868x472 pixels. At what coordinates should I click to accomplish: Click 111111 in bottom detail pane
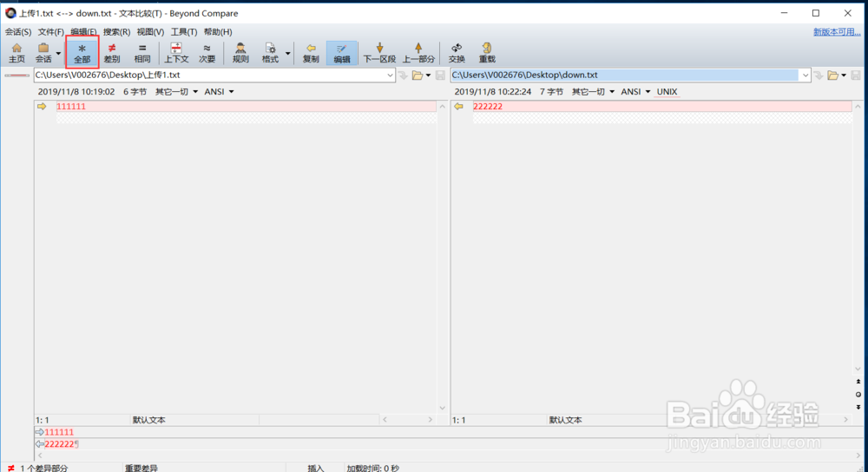point(59,432)
